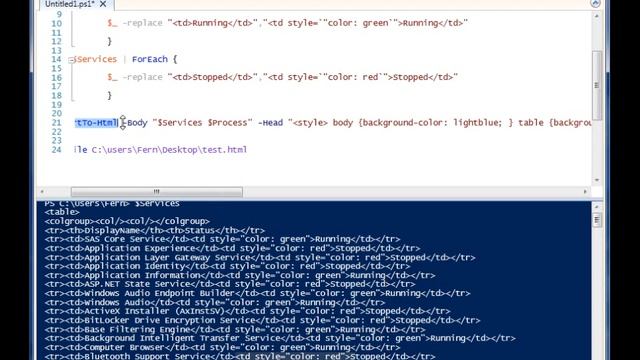Click the editor vertical scrollbar thumb

(597, 85)
